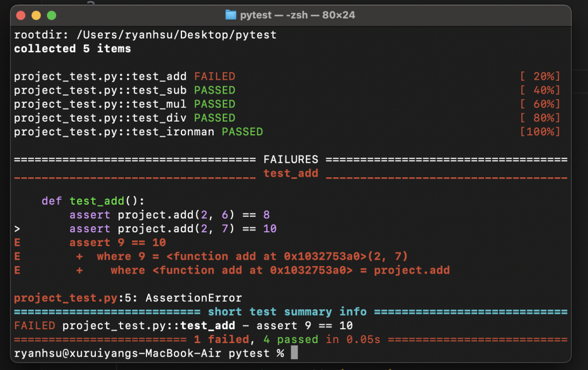Image resolution: width=588 pixels, height=370 pixels.
Task: Click the red close window button
Action: 21,15
